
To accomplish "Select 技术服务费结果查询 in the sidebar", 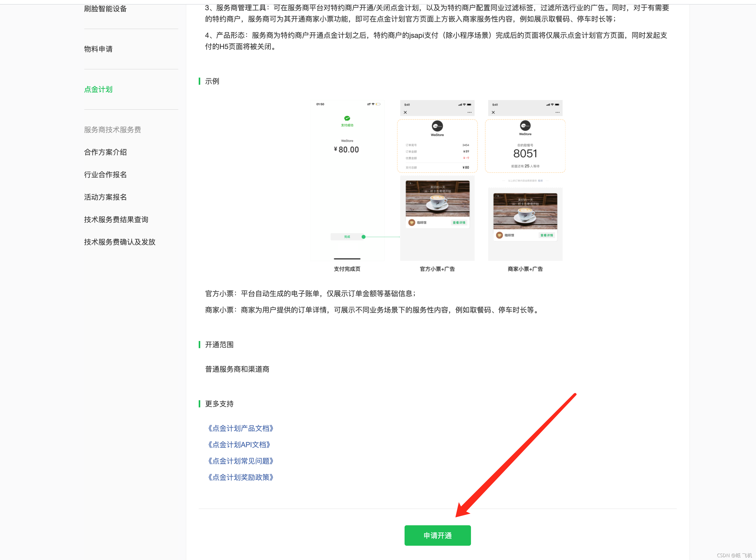I will 116,219.
